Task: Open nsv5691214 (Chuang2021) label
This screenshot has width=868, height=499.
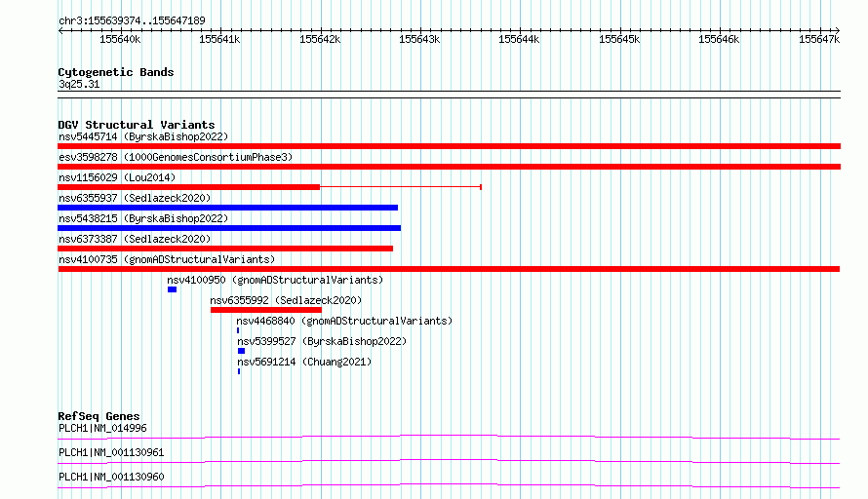Action: tap(304, 362)
